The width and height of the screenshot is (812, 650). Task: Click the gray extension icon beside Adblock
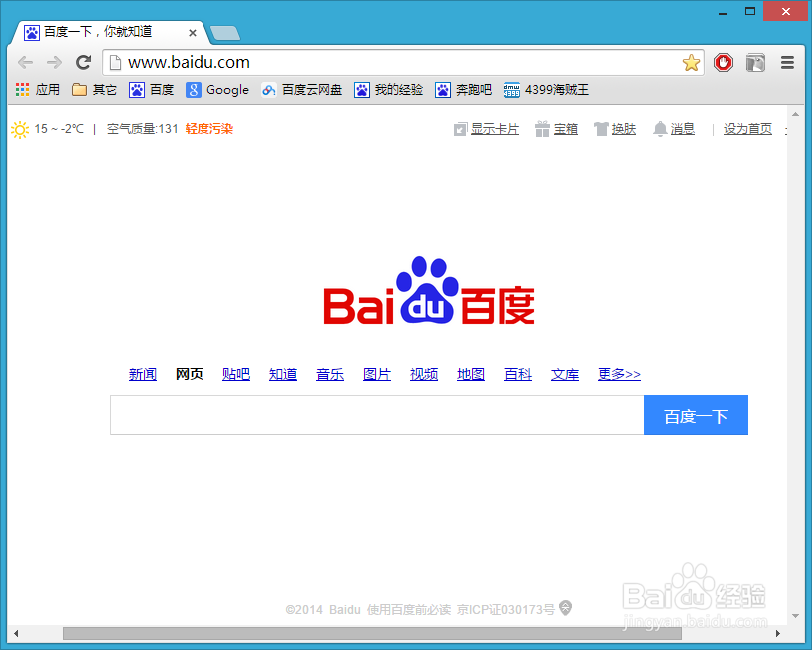(x=755, y=63)
